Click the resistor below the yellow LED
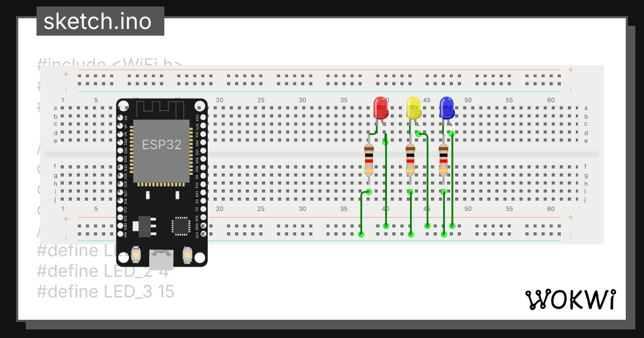The width and height of the screenshot is (644, 338). (410, 160)
